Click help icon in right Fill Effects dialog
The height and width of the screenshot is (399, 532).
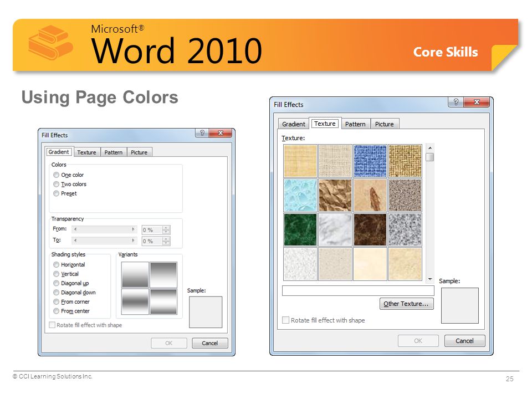click(456, 102)
